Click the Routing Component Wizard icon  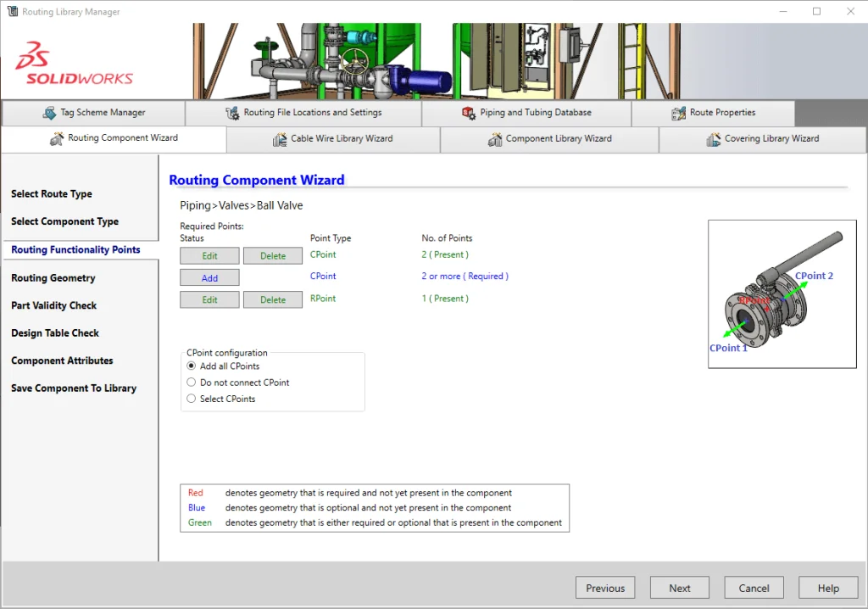tap(57, 138)
